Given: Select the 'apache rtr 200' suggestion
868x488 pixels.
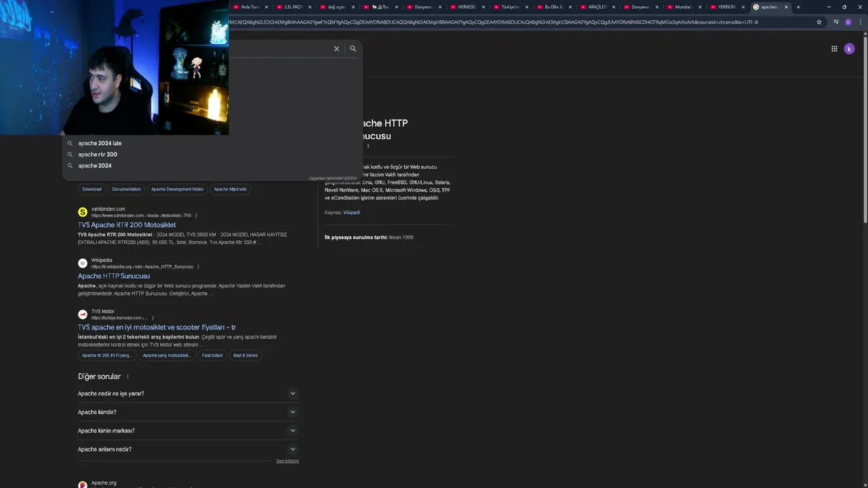Looking at the screenshot, I should [98, 155].
